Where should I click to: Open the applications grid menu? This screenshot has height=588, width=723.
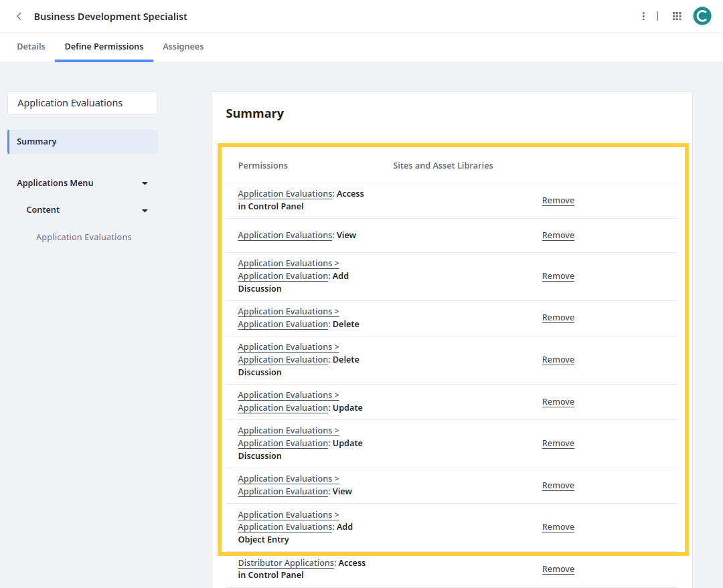(677, 17)
